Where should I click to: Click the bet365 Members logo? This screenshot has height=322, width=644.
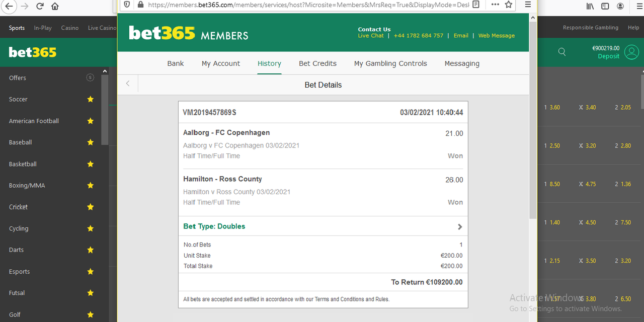pos(189,33)
